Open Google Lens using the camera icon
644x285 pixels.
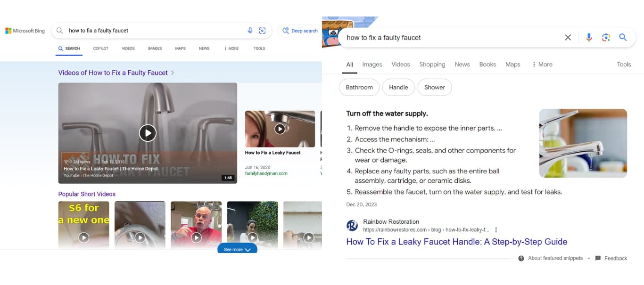pyautogui.click(x=606, y=37)
